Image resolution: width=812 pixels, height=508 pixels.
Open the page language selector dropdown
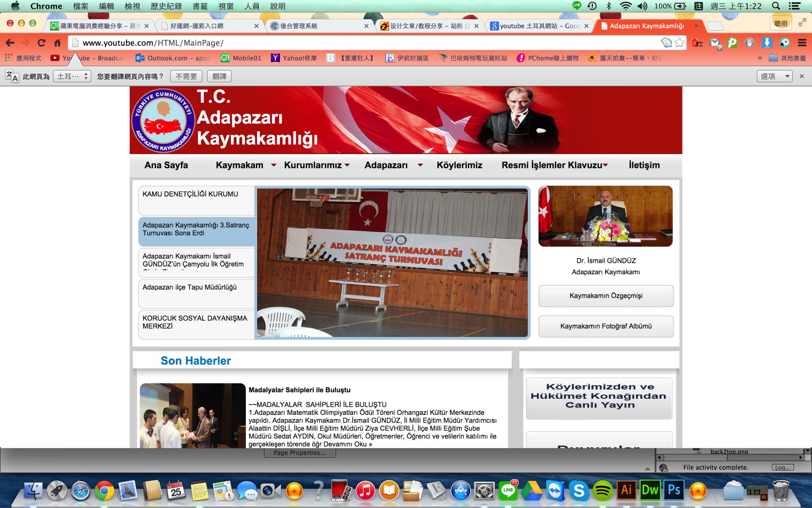click(72, 76)
